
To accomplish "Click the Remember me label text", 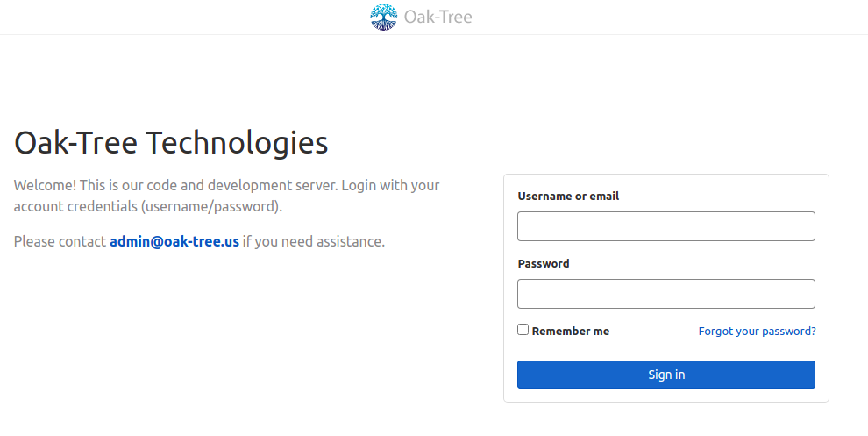I will point(571,332).
